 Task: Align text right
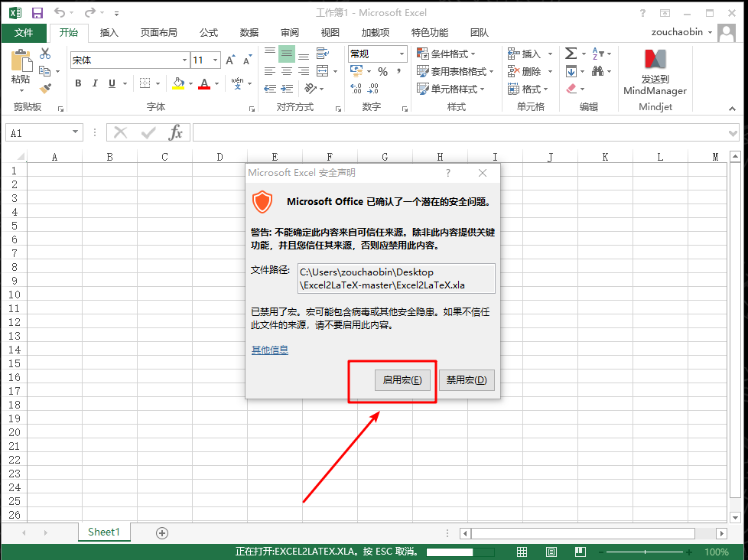[304, 72]
